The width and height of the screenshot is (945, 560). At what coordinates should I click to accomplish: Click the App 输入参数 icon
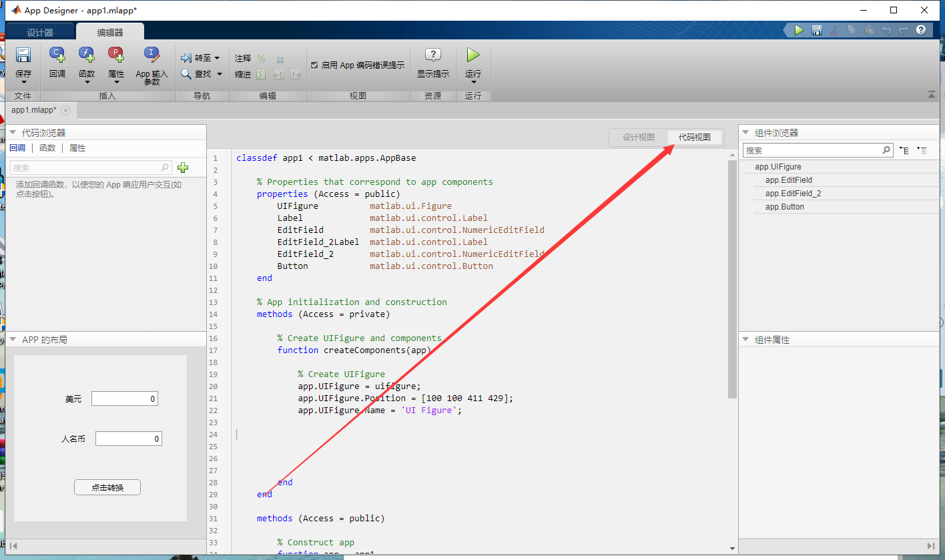tap(151, 56)
